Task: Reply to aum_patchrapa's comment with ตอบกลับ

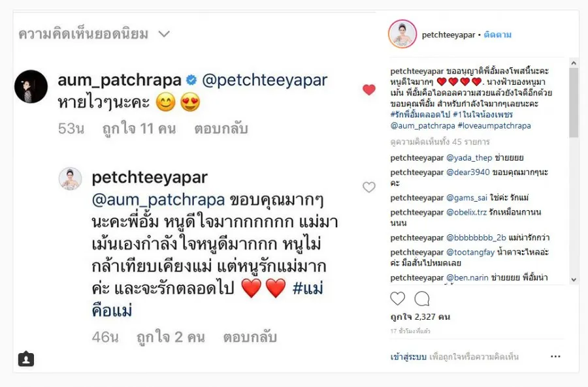Action: (x=221, y=129)
